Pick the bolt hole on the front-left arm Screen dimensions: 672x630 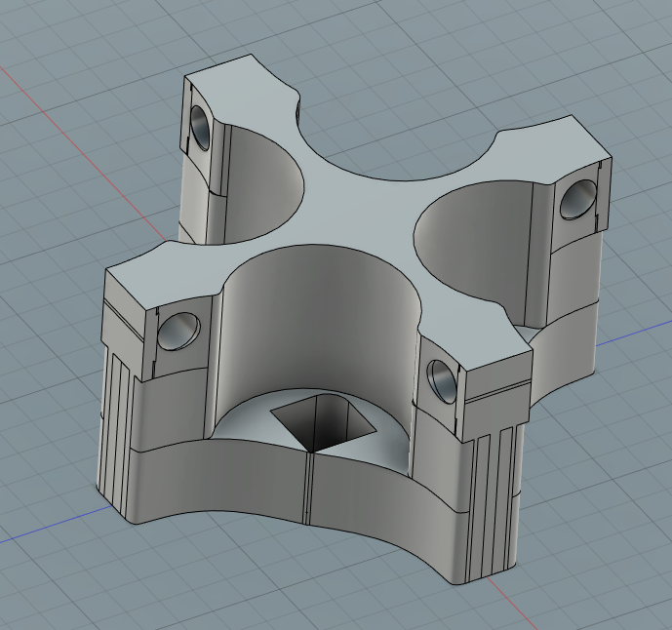[179, 330]
